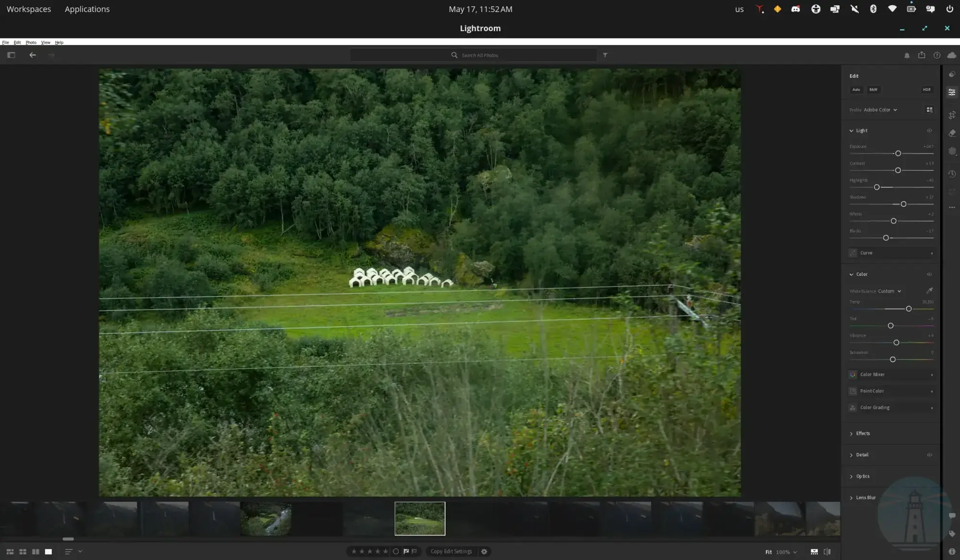
Task: Open the Color Grading panel
Action: [891, 407]
